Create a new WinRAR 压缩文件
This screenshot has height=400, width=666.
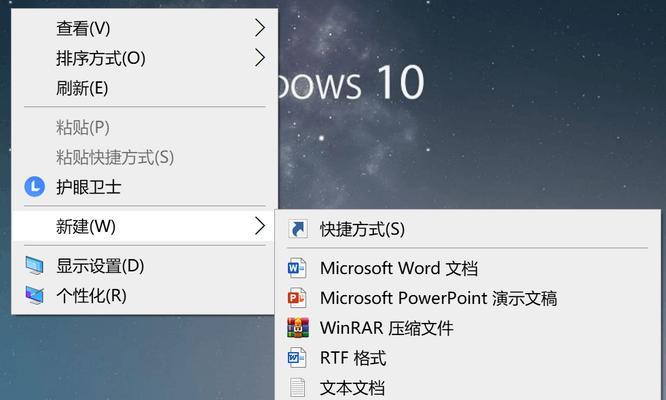tap(468, 327)
